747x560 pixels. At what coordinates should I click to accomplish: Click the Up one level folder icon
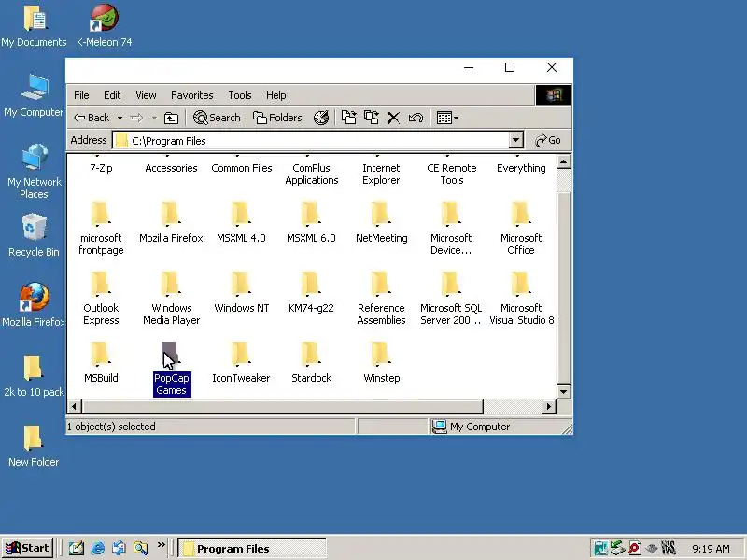171,118
